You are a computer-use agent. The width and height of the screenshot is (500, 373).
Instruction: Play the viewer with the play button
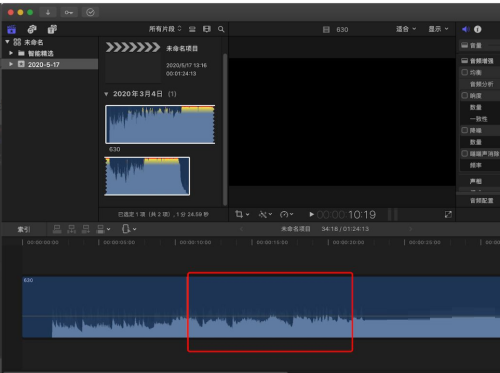[x=311, y=215]
